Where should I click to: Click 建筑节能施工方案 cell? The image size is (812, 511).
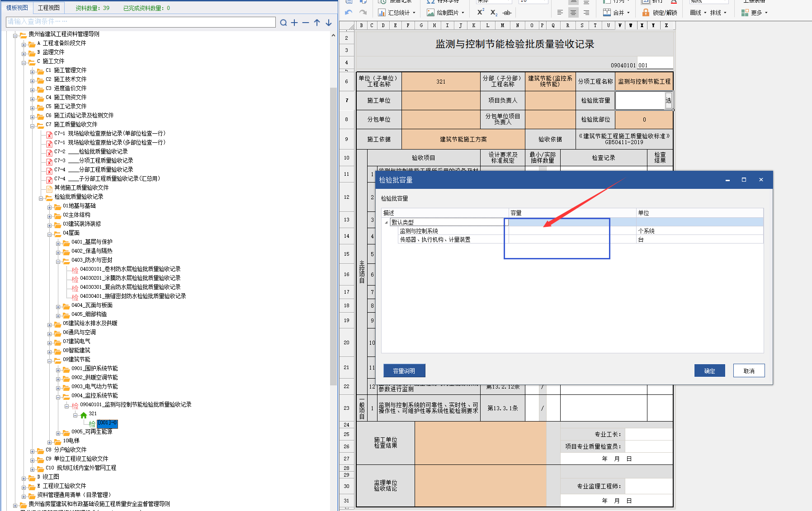(463, 139)
